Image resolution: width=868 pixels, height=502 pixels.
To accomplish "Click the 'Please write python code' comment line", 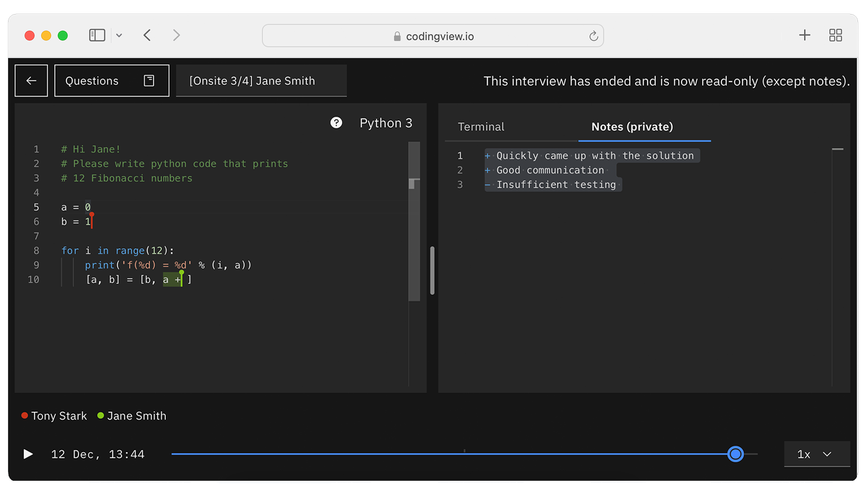I will [x=174, y=164].
